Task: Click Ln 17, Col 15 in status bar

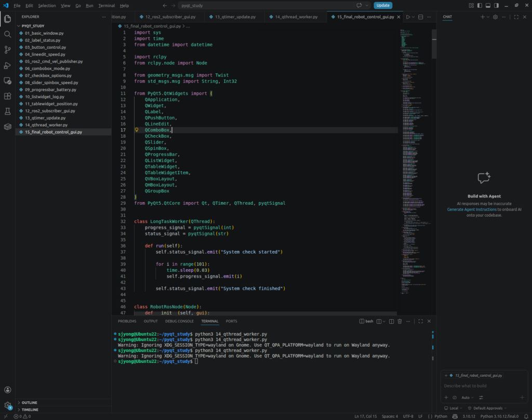Action: (365, 416)
